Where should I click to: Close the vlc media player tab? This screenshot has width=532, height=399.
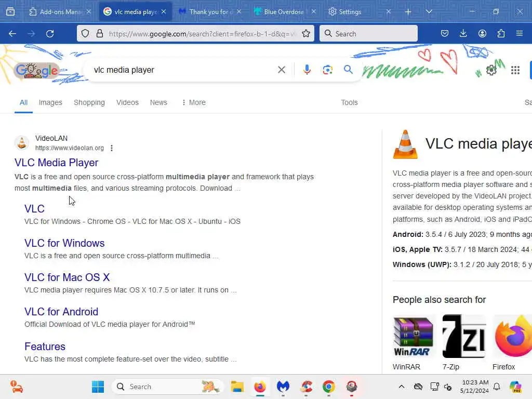[x=164, y=12]
